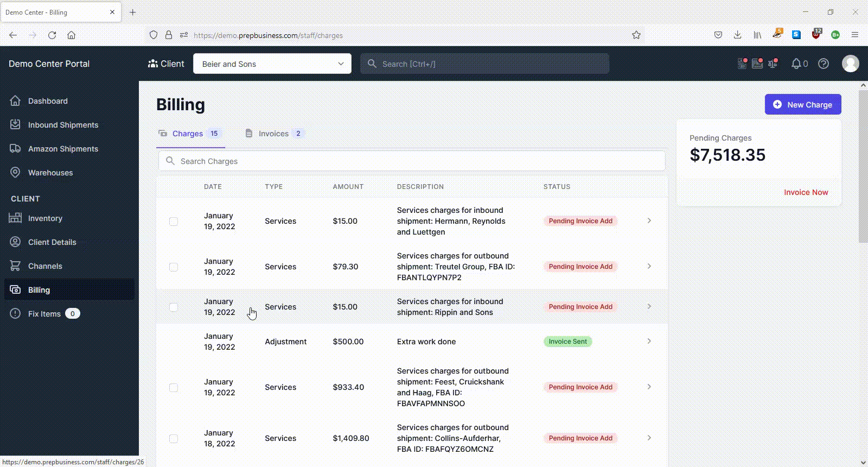Open the user profile avatar
Screen dimensions: 868x467
tap(851, 64)
